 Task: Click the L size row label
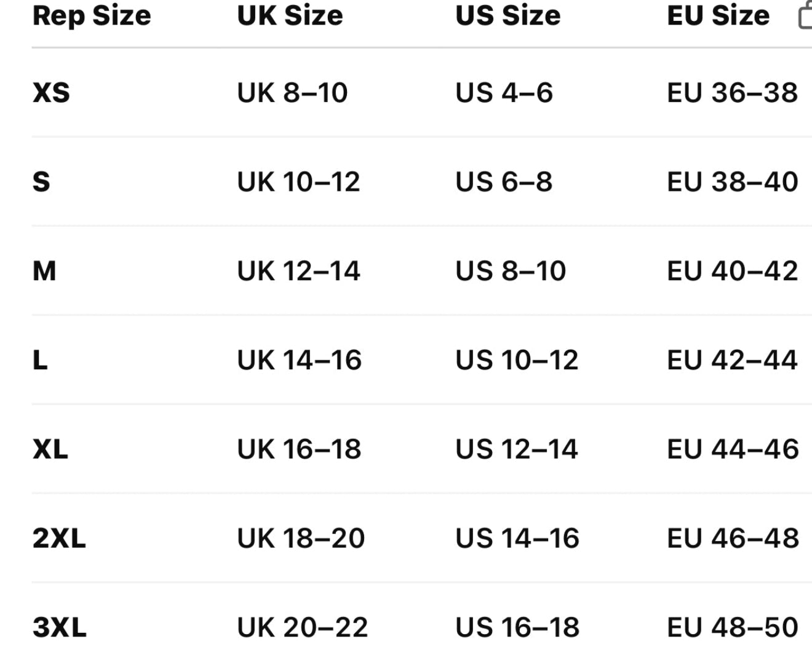[40, 360]
